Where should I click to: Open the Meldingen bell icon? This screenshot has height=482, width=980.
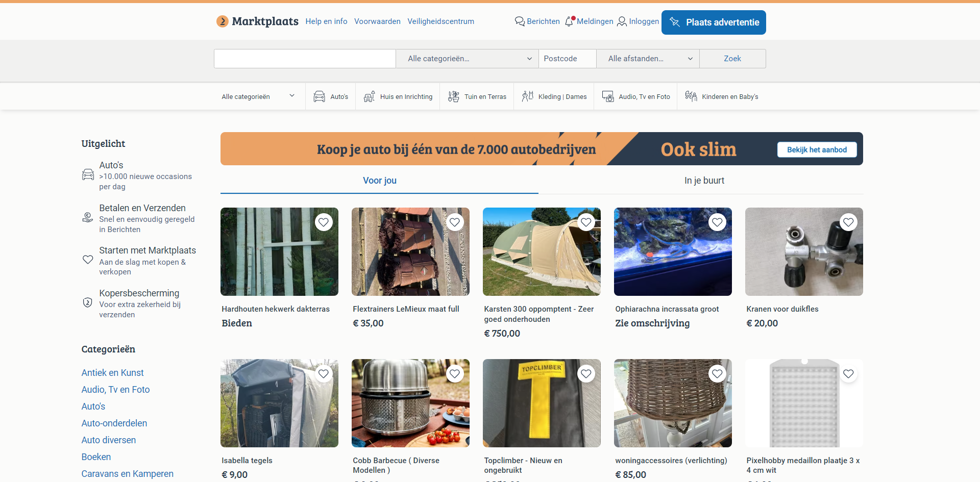pos(570,21)
